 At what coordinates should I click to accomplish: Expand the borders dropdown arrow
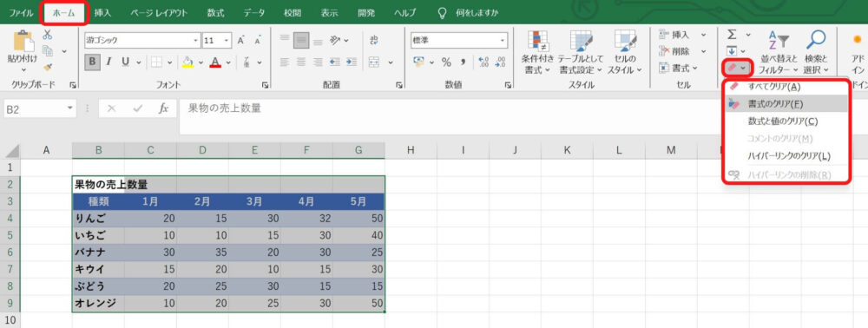(169, 62)
